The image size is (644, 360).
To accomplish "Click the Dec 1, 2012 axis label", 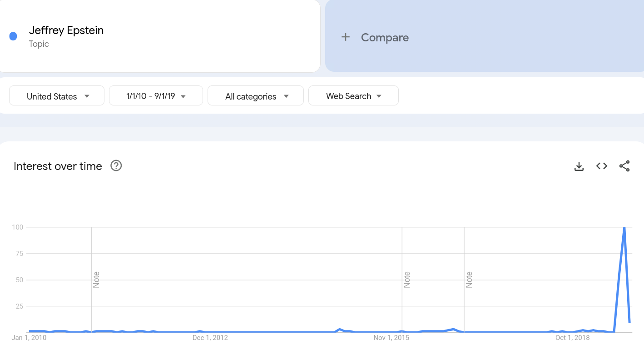I will (x=210, y=338).
